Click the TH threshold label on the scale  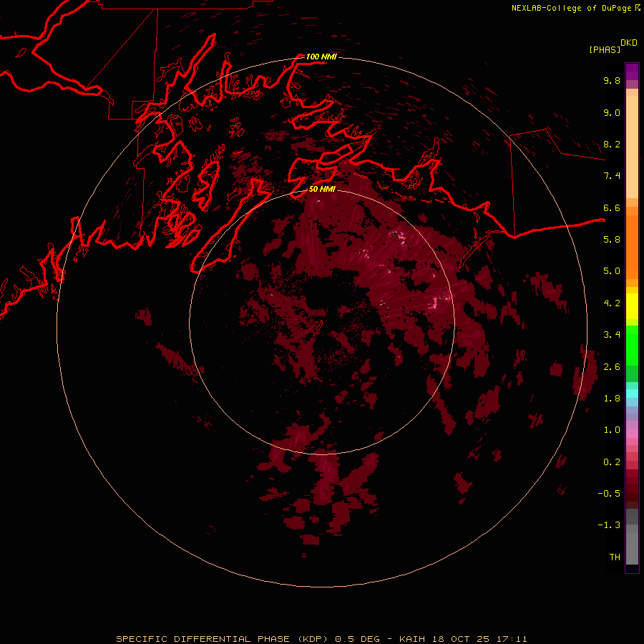pos(615,557)
